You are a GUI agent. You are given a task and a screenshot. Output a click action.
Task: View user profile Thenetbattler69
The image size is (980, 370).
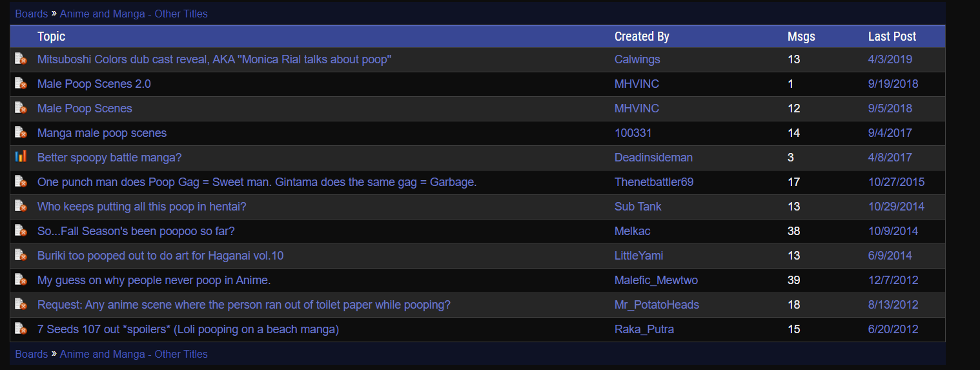click(x=654, y=182)
